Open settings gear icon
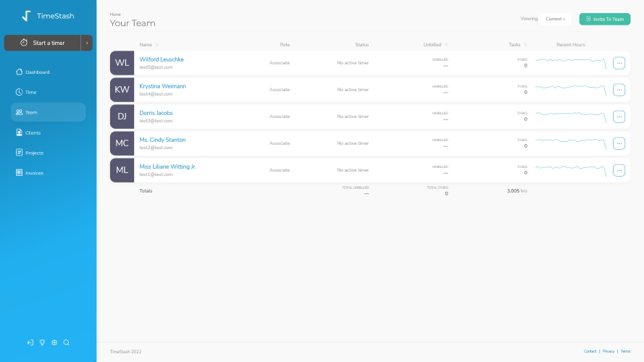644x362 pixels. [x=54, y=342]
